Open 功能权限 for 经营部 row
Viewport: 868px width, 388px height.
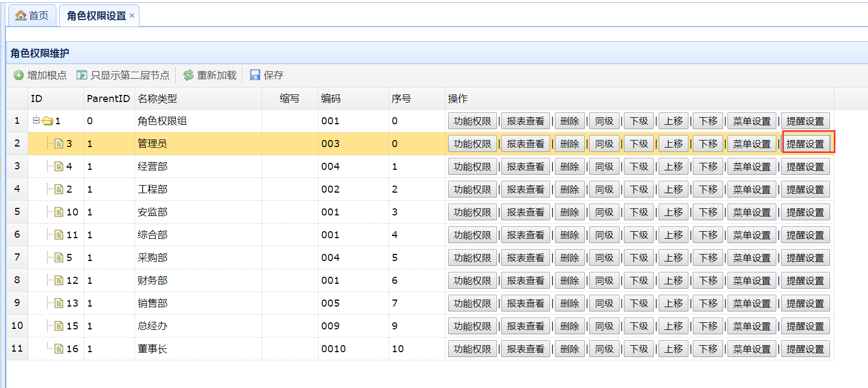(472, 167)
